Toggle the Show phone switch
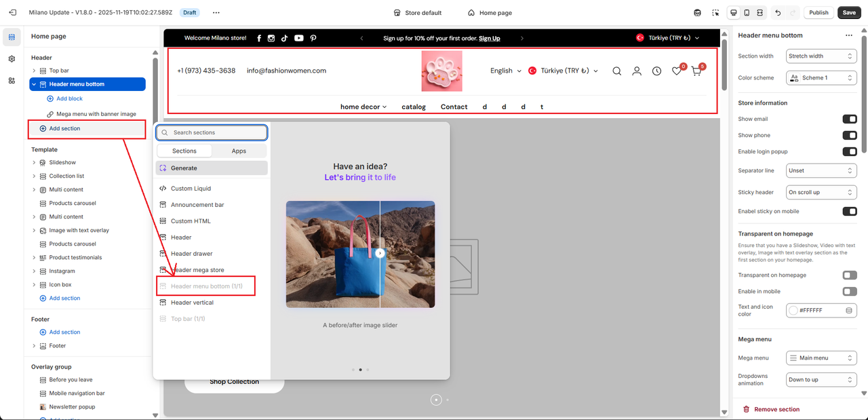 click(849, 135)
